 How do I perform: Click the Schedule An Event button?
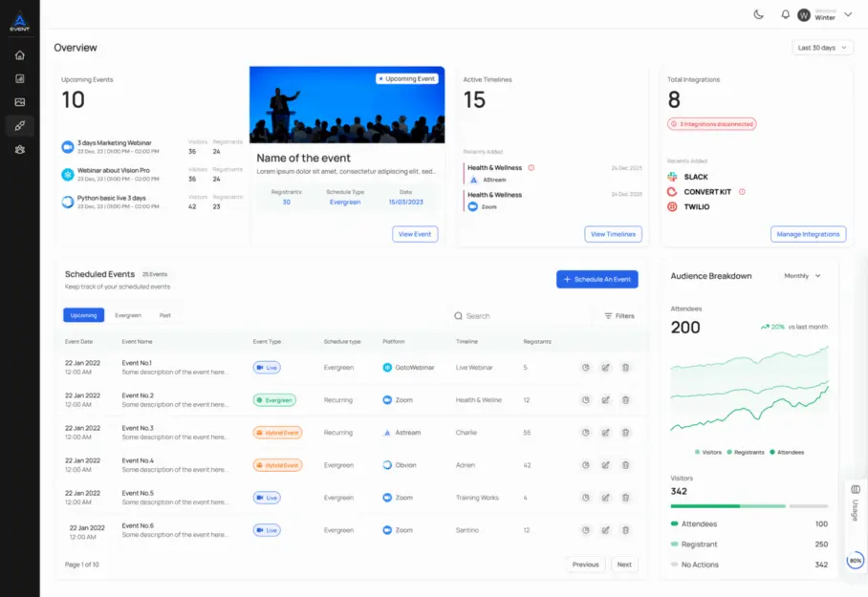coord(597,279)
